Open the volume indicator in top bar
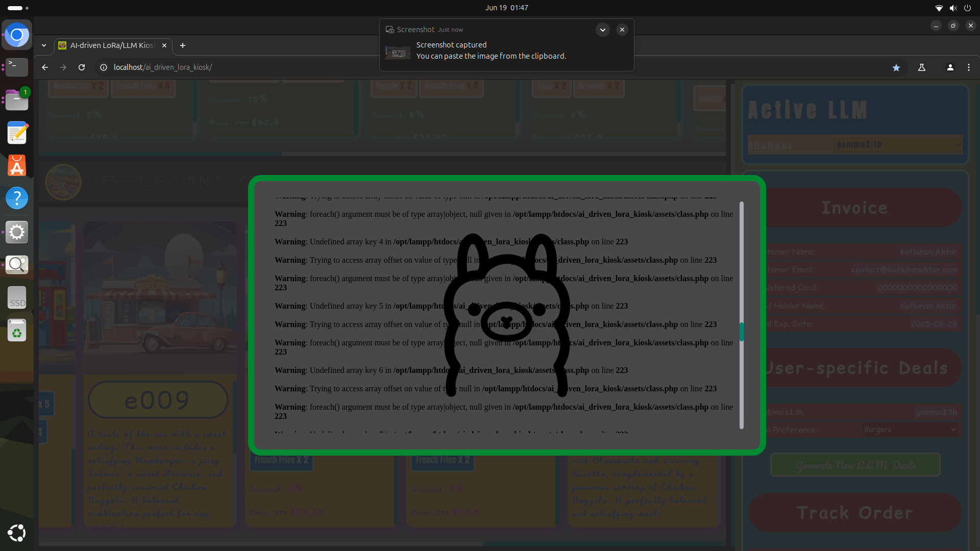 coord(953,8)
